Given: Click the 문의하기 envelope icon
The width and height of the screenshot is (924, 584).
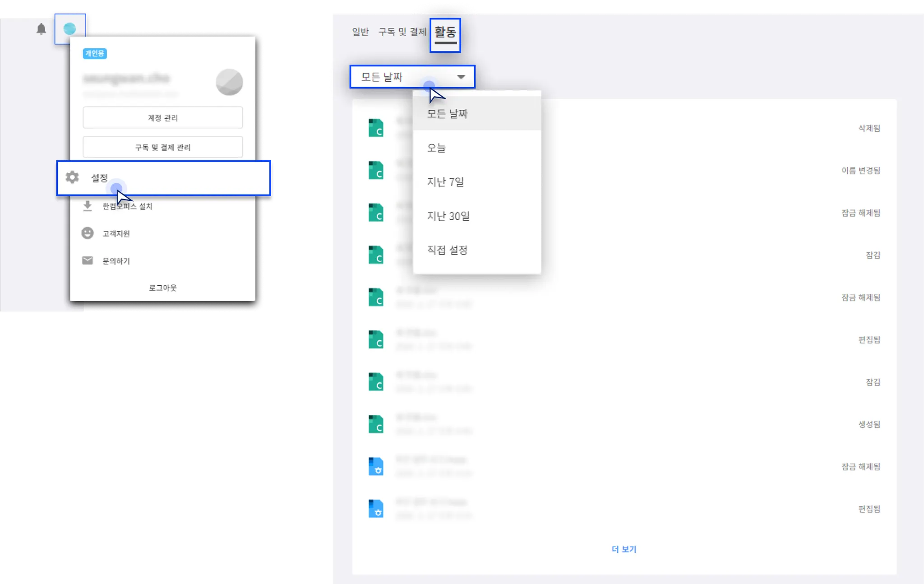Looking at the screenshot, I should point(88,260).
